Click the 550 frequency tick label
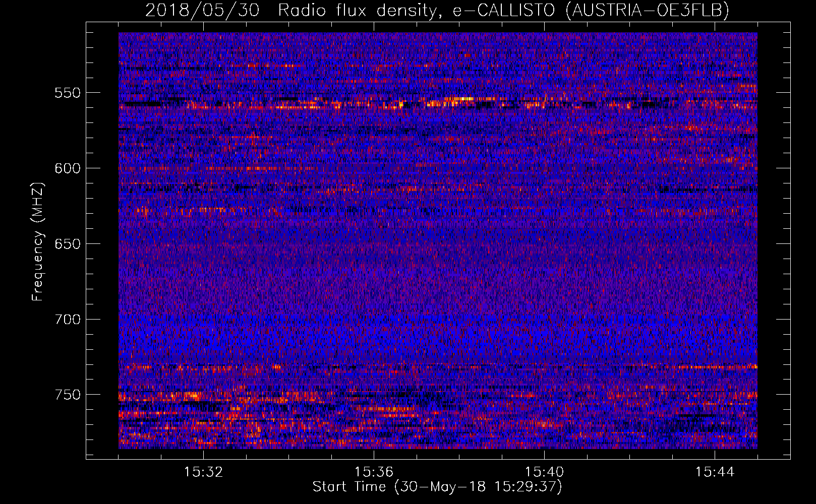This screenshot has height=504, width=816. [x=68, y=93]
